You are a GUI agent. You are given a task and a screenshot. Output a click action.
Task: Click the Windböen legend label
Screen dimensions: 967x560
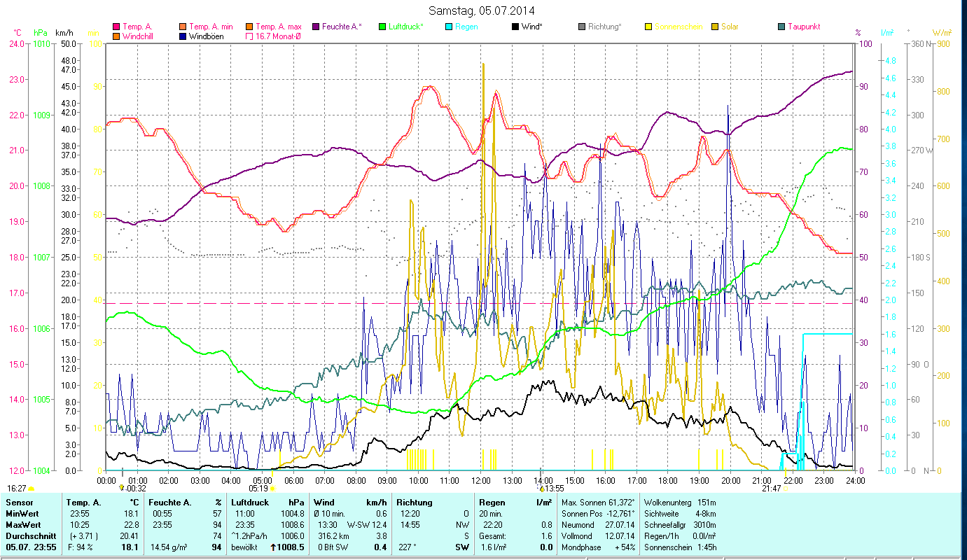(206, 36)
